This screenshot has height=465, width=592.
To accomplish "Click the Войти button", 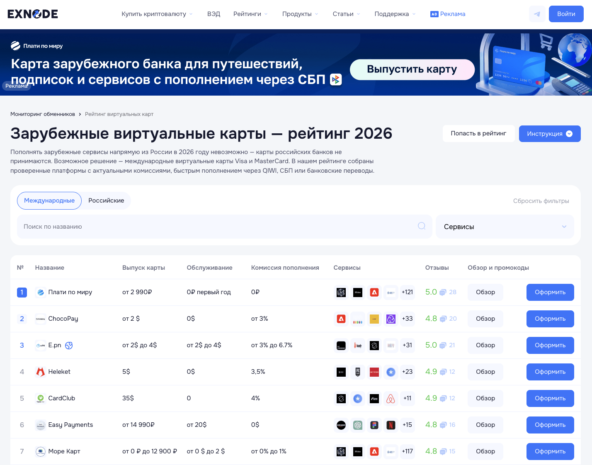I will (x=566, y=14).
